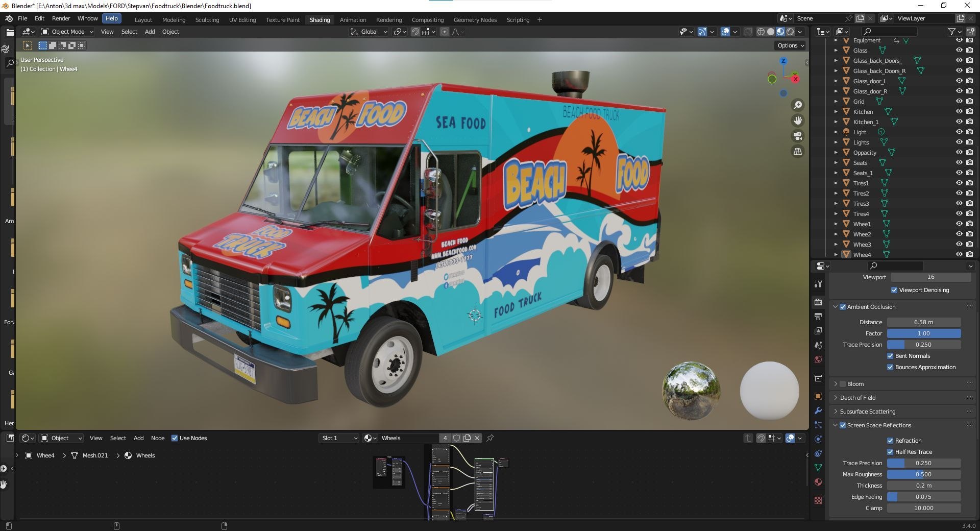Select rendered viewport shading icon
The width and height of the screenshot is (980, 531).
pyautogui.click(x=790, y=32)
